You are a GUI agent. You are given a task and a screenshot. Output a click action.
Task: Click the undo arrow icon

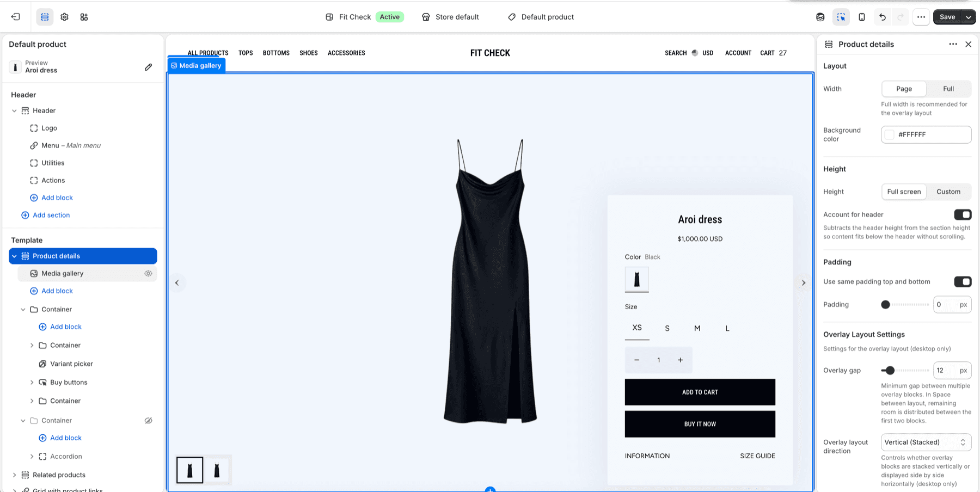coord(883,17)
